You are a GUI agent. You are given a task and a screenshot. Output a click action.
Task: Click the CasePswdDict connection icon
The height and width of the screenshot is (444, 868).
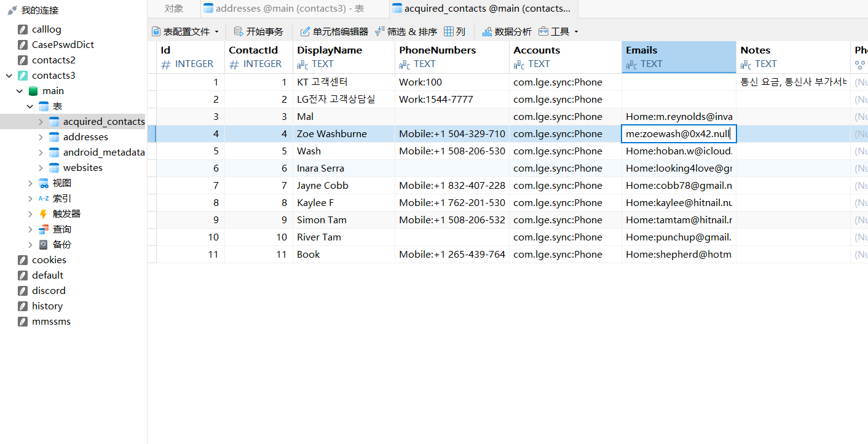(23, 45)
